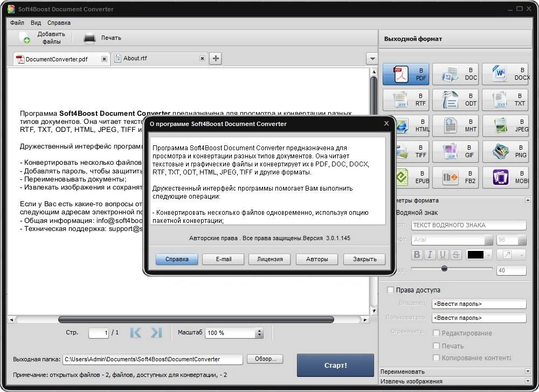The image size is (539, 392).
Task: Select the HTML output format
Action: tap(412, 125)
